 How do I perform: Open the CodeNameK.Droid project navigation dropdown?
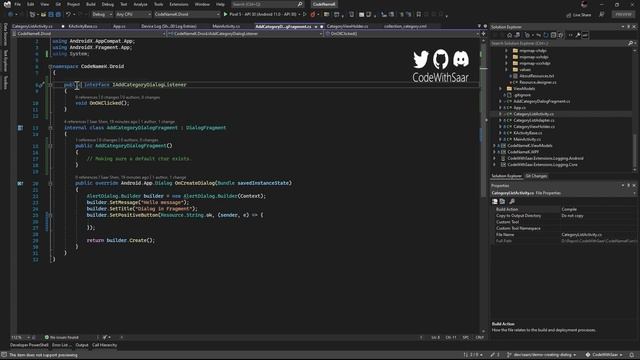click(89, 33)
